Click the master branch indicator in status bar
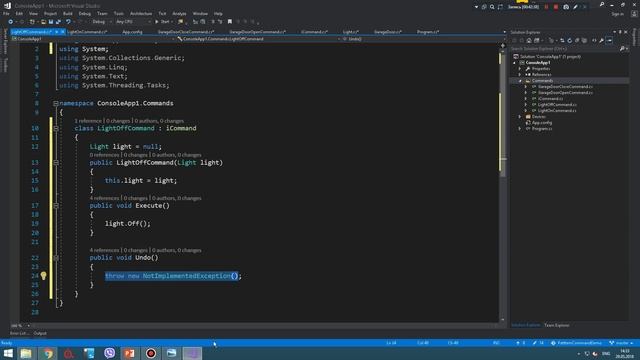 pyautogui.click(x=621, y=343)
